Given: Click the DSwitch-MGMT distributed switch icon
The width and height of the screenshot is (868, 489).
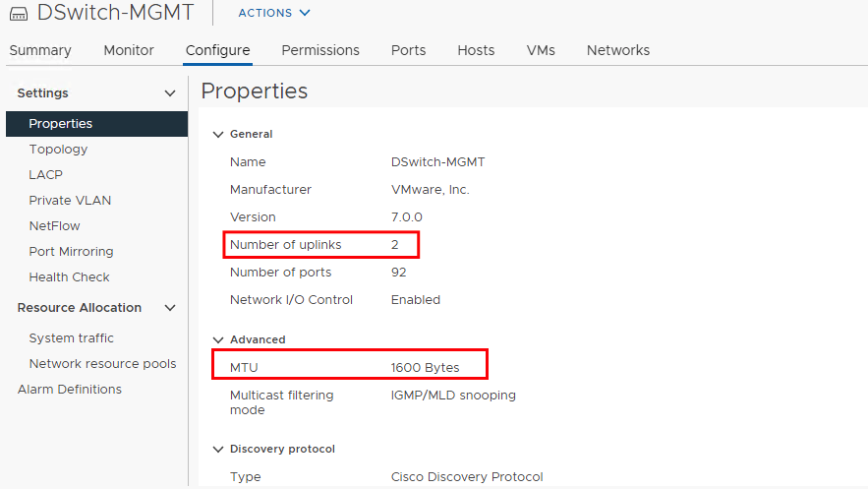Looking at the screenshot, I should point(19,14).
